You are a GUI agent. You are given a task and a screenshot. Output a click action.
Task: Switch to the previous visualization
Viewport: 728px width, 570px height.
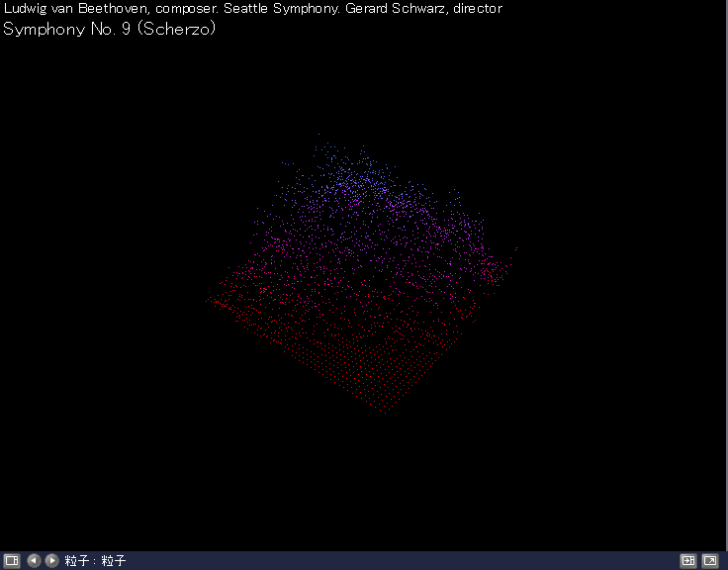coord(34,561)
